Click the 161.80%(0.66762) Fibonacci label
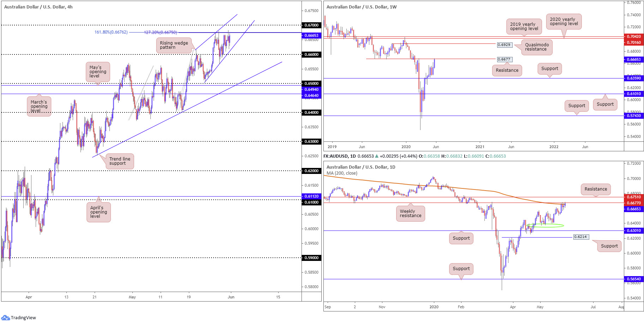Viewport: 644px width, 321px height. click(111, 32)
